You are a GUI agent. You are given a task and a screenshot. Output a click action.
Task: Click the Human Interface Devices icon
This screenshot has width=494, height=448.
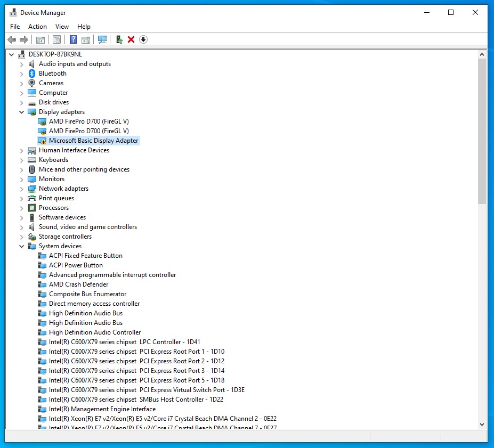coord(32,150)
